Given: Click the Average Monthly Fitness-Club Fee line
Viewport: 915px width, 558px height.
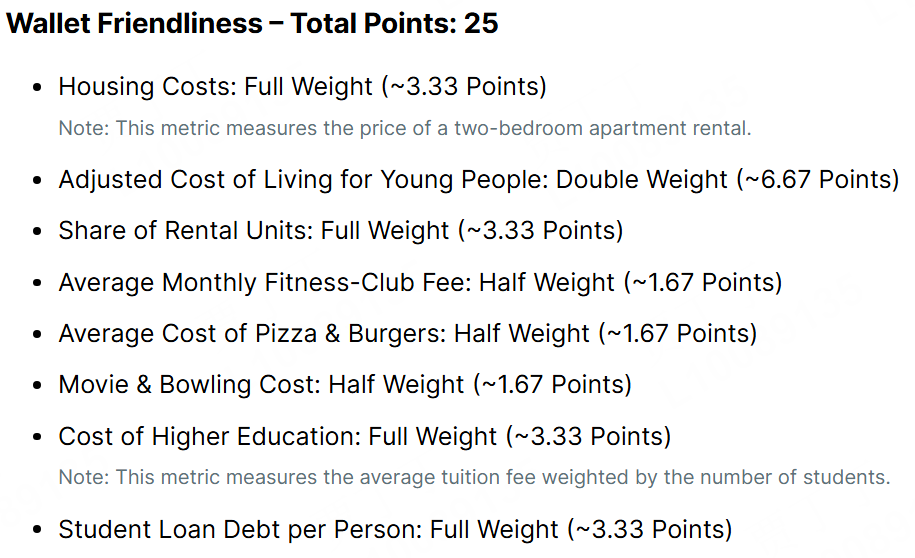Looking at the screenshot, I should tap(420, 283).
